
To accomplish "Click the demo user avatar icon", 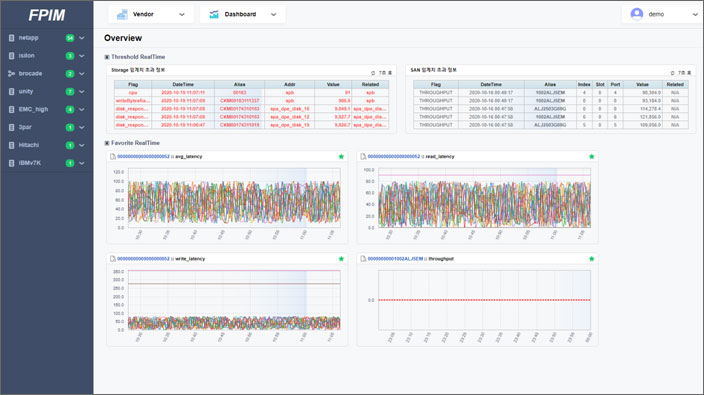I will click(x=637, y=14).
